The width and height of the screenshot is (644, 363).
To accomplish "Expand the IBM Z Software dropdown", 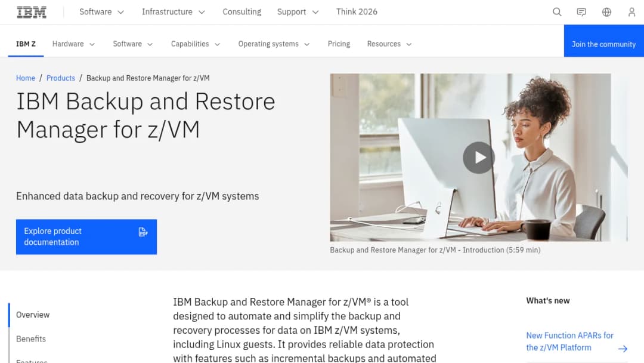I will [x=133, y=44].
